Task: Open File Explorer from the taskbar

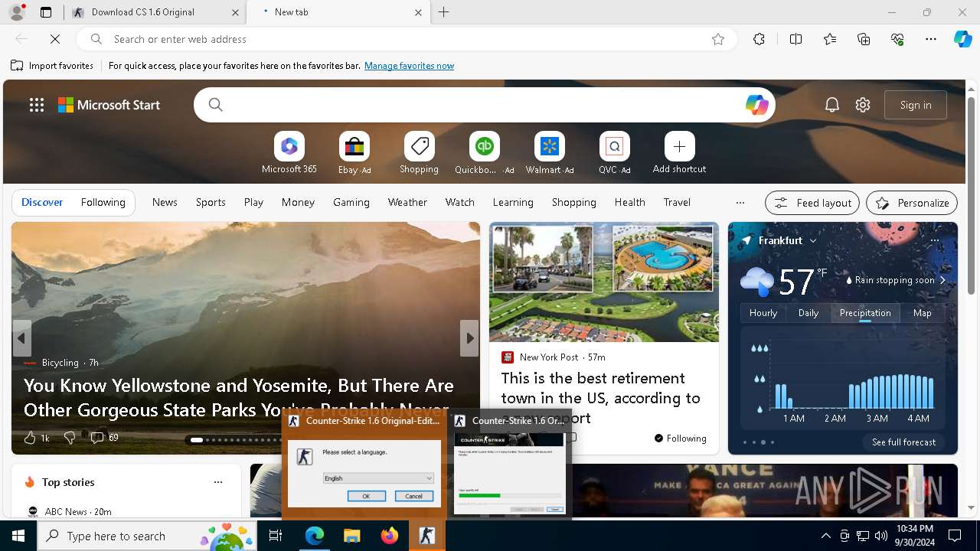Action: pos(351,536)
